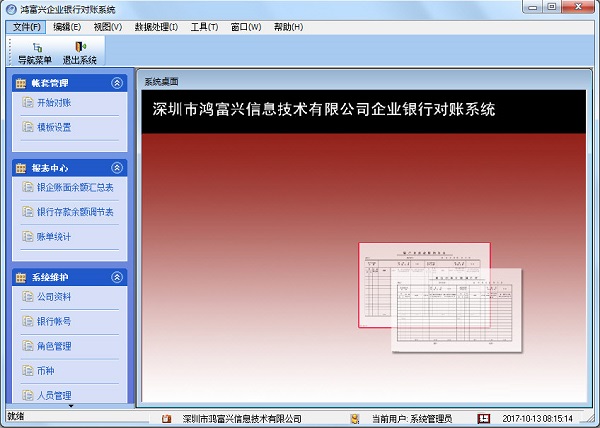Open the 帮助(H) menu
Viewport: 600px width, 428px height.
(x=288, y=27)
